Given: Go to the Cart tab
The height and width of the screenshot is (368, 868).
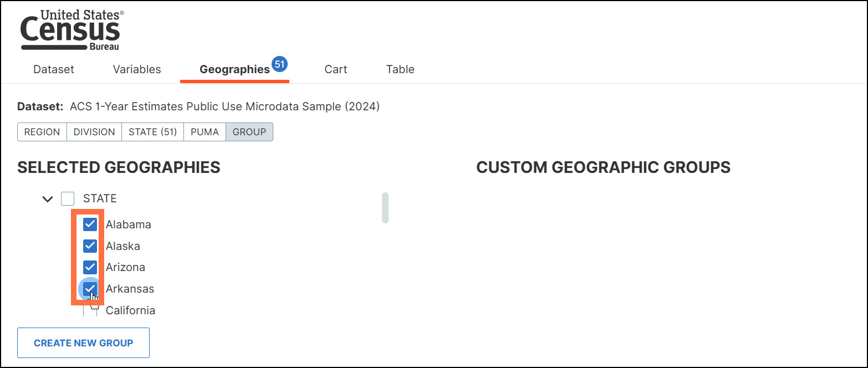Looking at the screenshot, I should pos(336,70).
